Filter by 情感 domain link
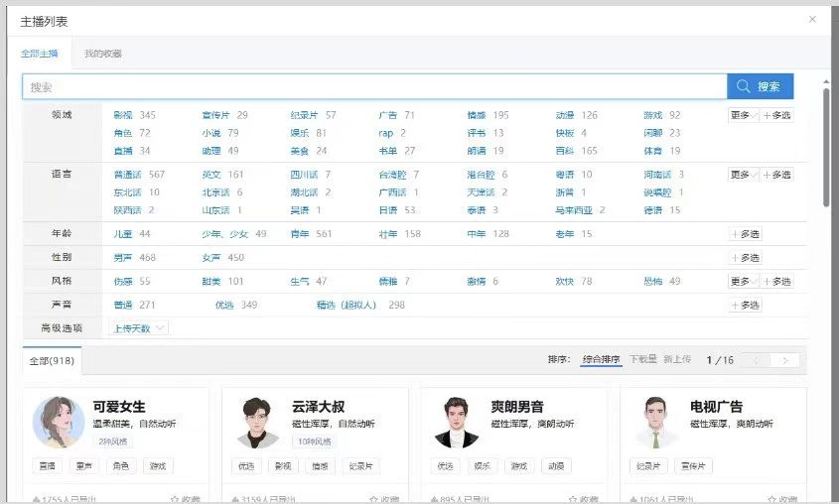The image size is (839, 504). tap(477, 115)
